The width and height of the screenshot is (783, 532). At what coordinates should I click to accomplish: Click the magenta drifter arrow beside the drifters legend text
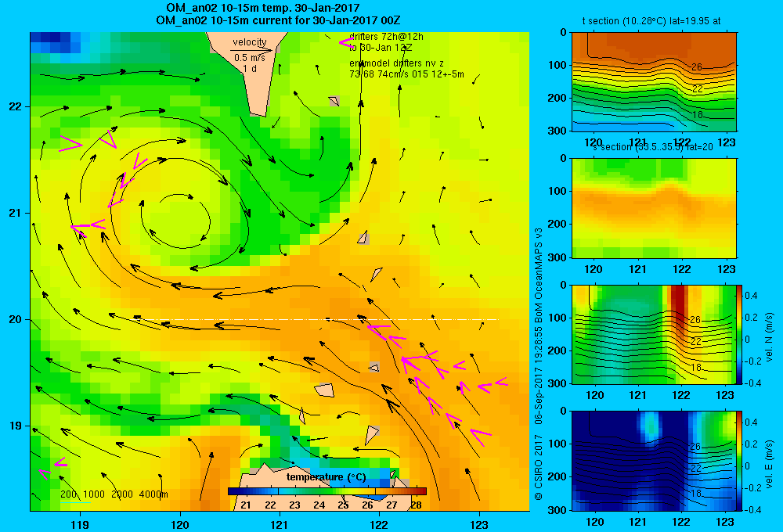pyautogui.click(x=346, y=43)
